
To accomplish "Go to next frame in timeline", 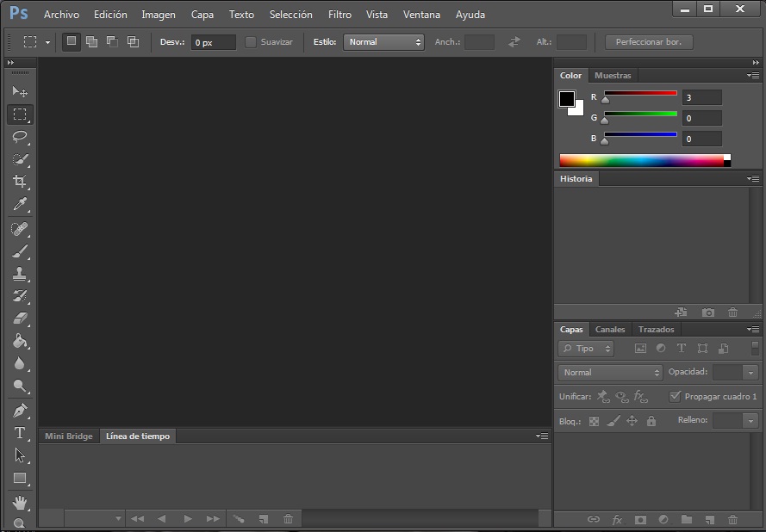I will tap(213, 519).
